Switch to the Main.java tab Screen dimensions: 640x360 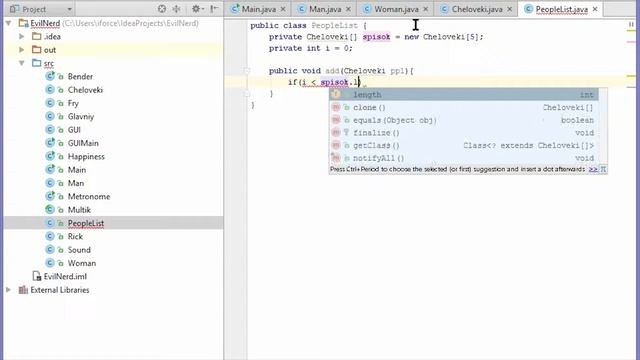pyautogui.click(x=258, y=9)
